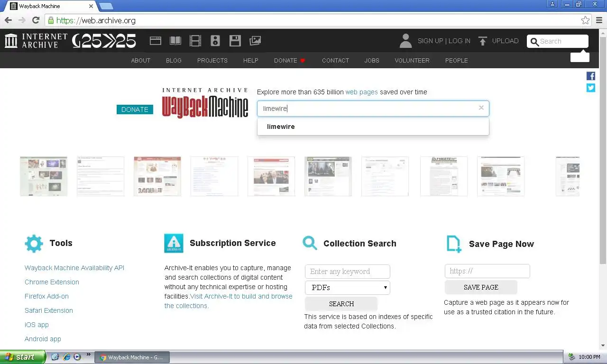Open the iOS app link

click(x=37, y=325)
